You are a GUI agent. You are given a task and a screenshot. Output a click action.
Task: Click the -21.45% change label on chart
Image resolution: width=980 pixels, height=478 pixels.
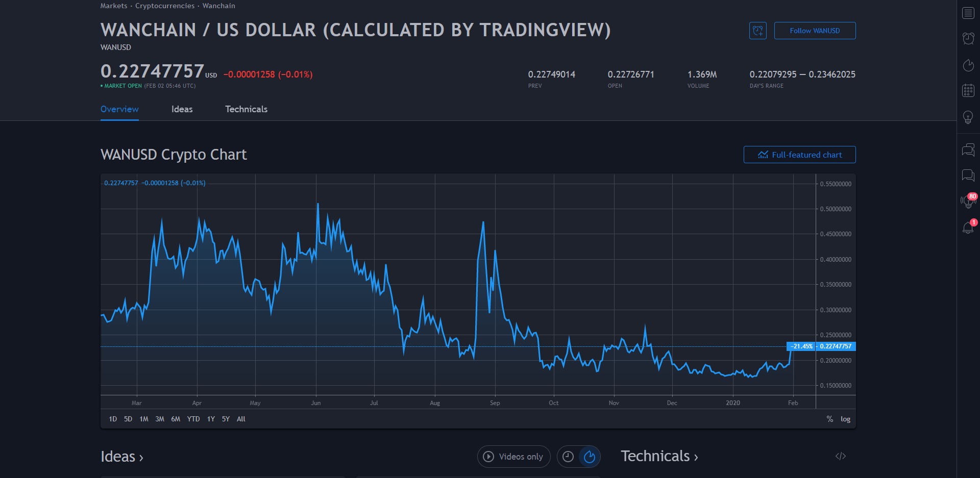click(801, 346)
